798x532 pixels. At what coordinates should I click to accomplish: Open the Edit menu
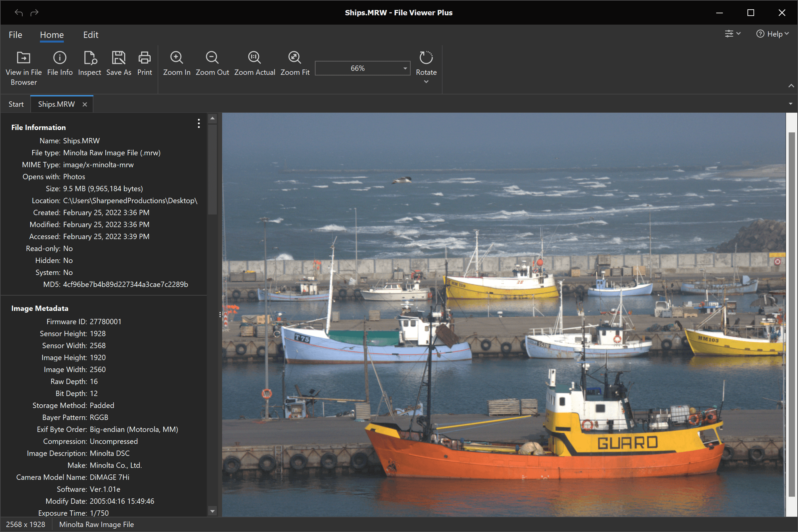click(90, 34)
